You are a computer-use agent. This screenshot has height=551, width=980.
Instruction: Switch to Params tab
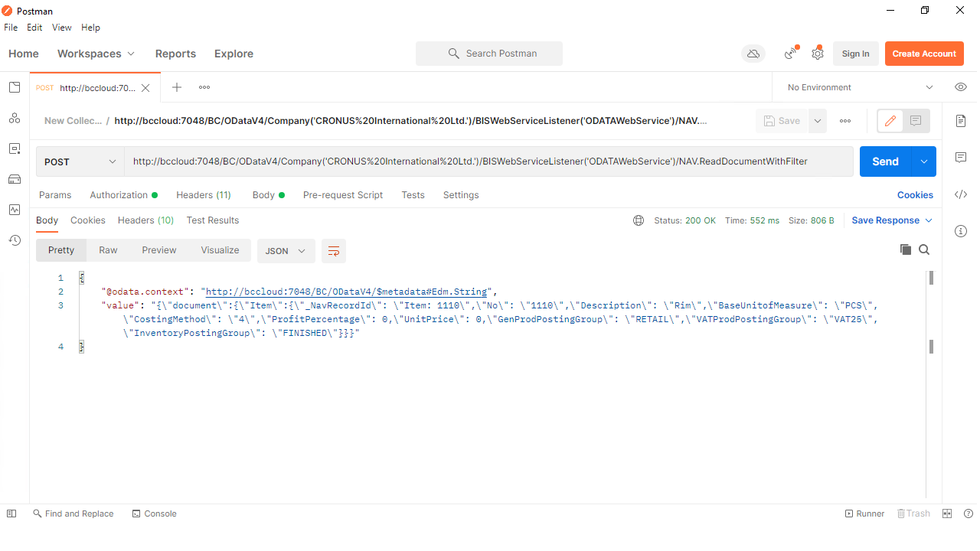point(55,195)
